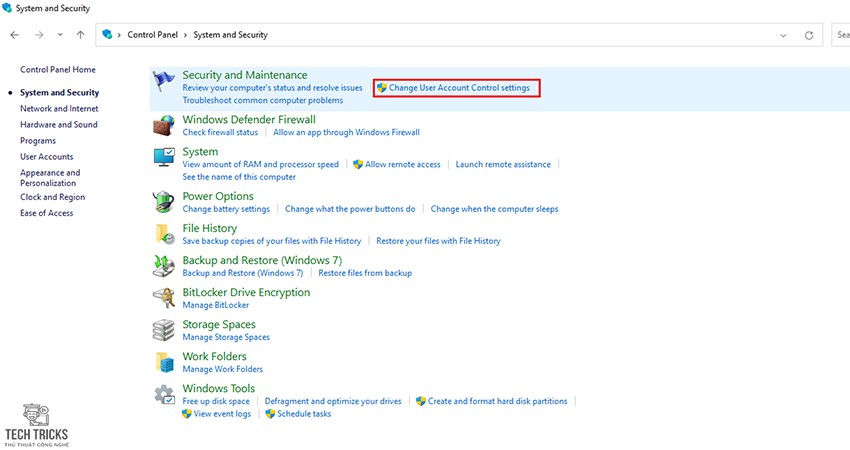This screenshot has width=850, height=450.
Task: Open Appearance and Personalization category
Action: [50, 177]
